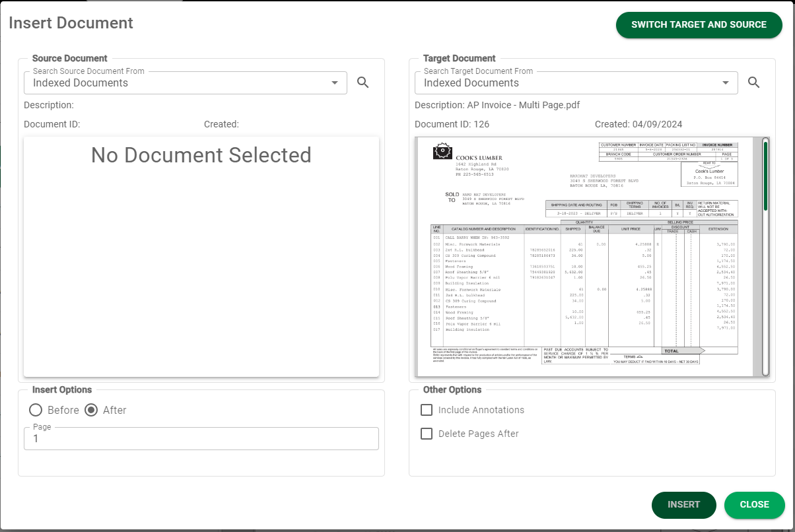Click the Document ID: 126 text
The width and height of the screenshot is (795, 532).
452,124
